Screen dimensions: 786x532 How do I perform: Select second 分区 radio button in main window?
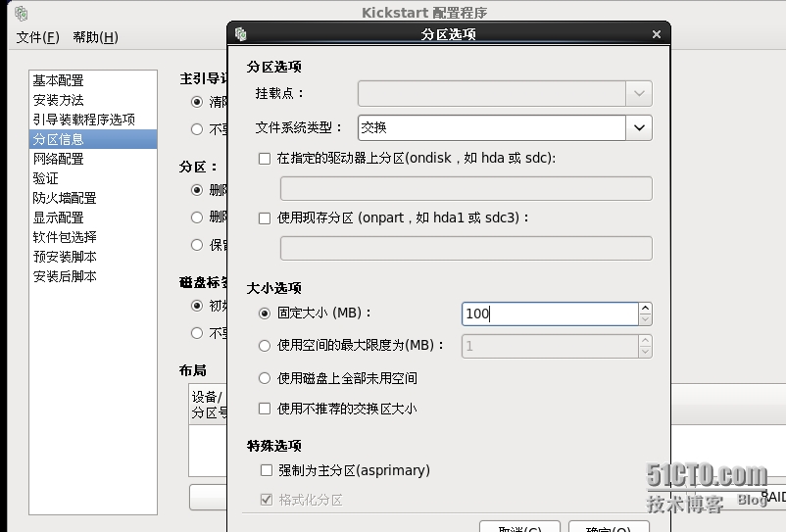click(197, 218)
